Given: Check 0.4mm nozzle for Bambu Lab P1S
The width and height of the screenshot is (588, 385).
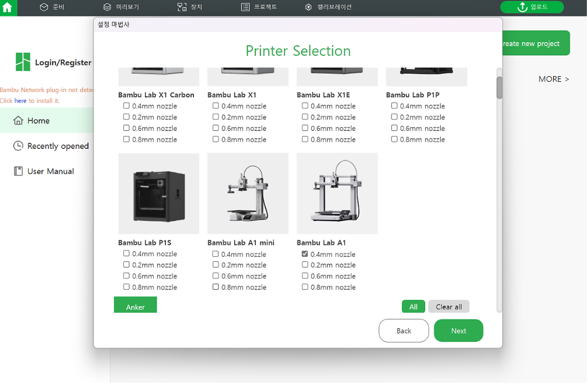Looking at the screenshot, I should click(127, 254).
